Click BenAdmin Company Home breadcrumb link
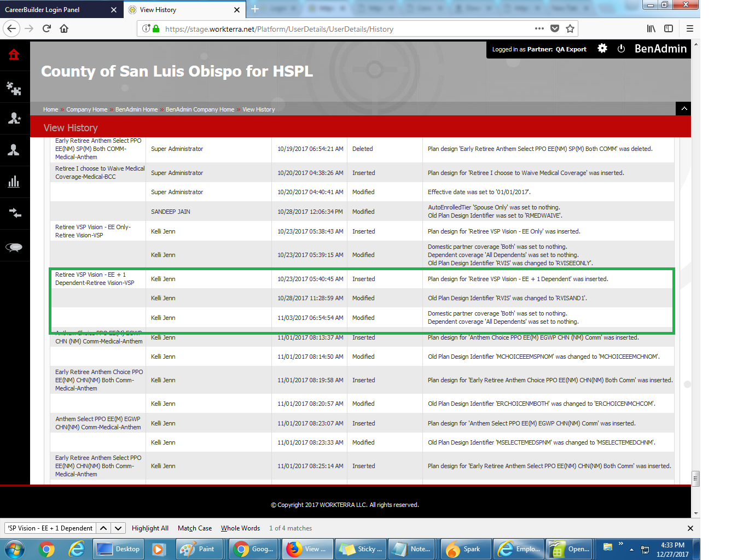Screen dimensions: 743x560 click(x=200, y=109)
